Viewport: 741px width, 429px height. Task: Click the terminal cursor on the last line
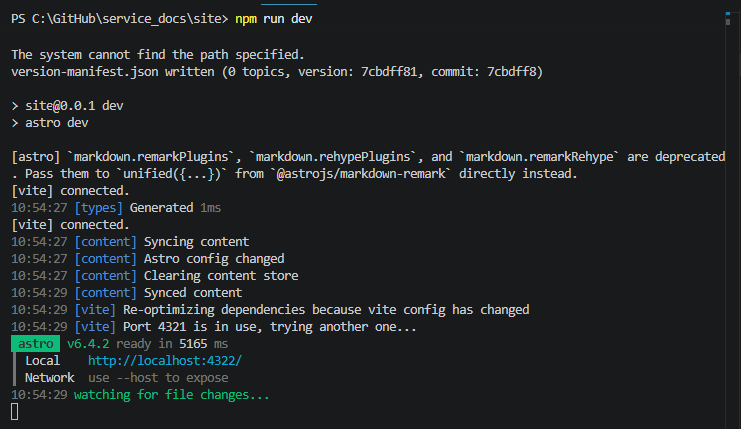[x=15, y=412]
